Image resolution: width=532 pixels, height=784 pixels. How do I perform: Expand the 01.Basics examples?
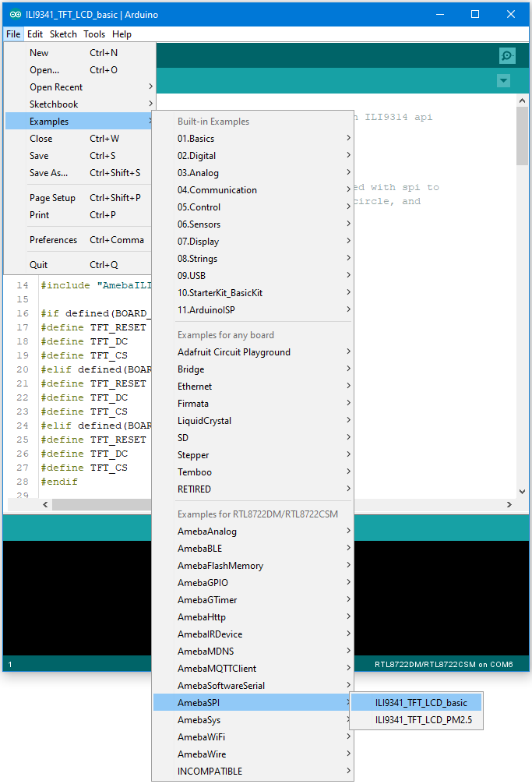coord(253,139)
